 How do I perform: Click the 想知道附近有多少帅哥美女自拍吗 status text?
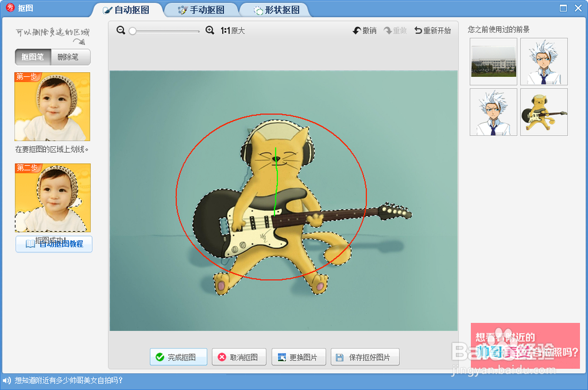coord(69,381)
